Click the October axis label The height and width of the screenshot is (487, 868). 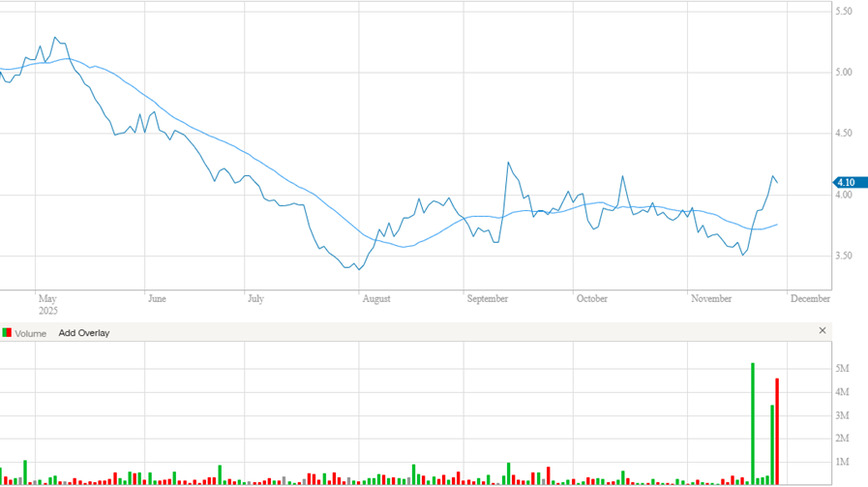[x=592, y=298]
